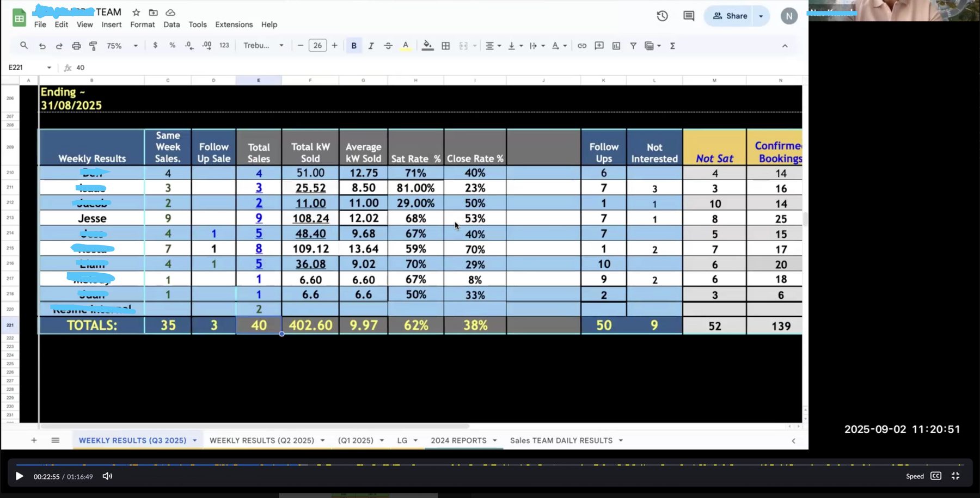Play the video recording
980x498 pixels.
tap(20, 476)
